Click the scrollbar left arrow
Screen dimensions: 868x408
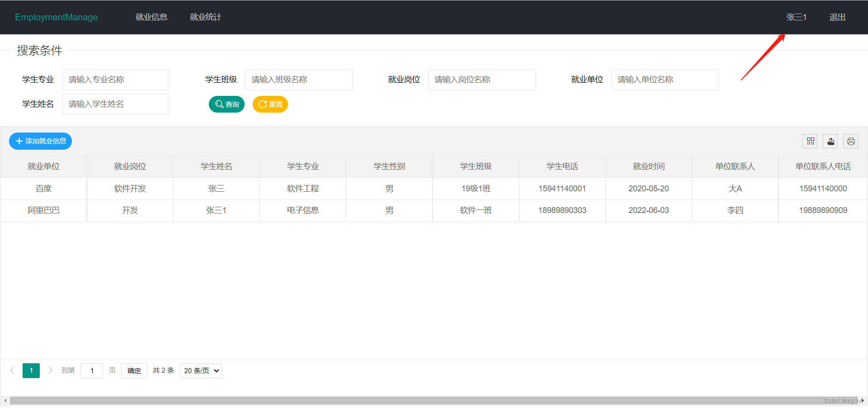click(5, 400)
